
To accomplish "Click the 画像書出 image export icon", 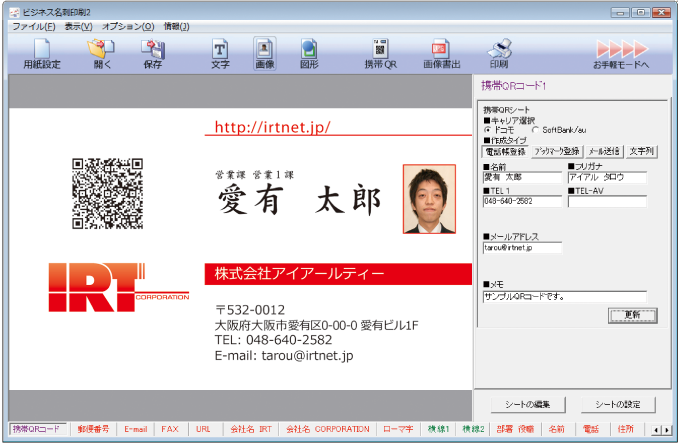I will [439, 52].
